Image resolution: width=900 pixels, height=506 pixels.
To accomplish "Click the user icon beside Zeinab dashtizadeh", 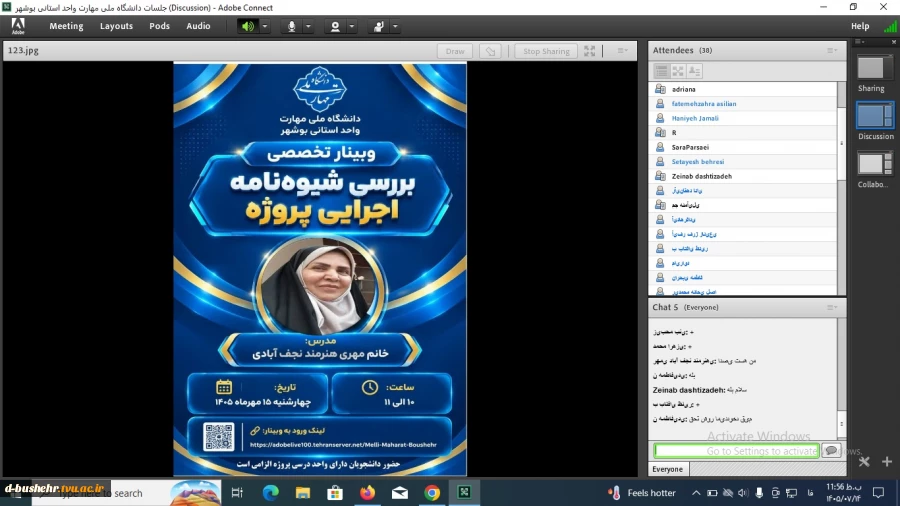I will (661, 176).
